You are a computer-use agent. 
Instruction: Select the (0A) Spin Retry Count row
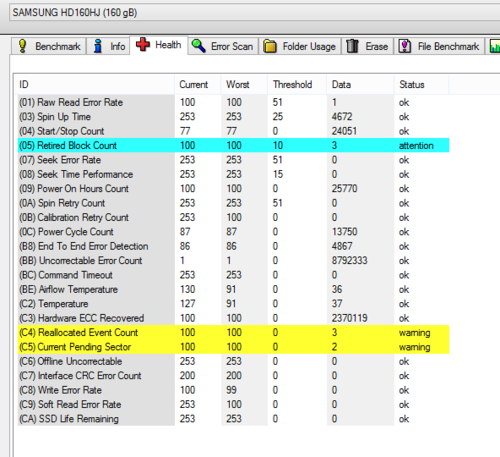[x=233, y=203]
